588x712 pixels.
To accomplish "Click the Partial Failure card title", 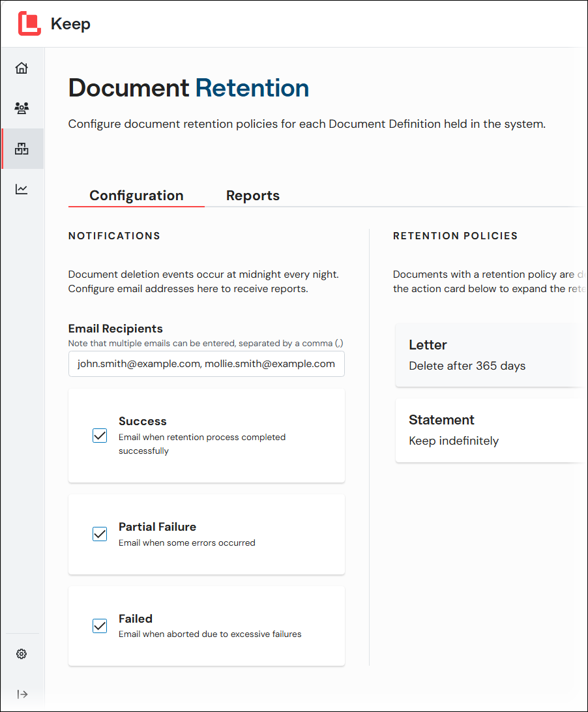I will pos(157,527).
